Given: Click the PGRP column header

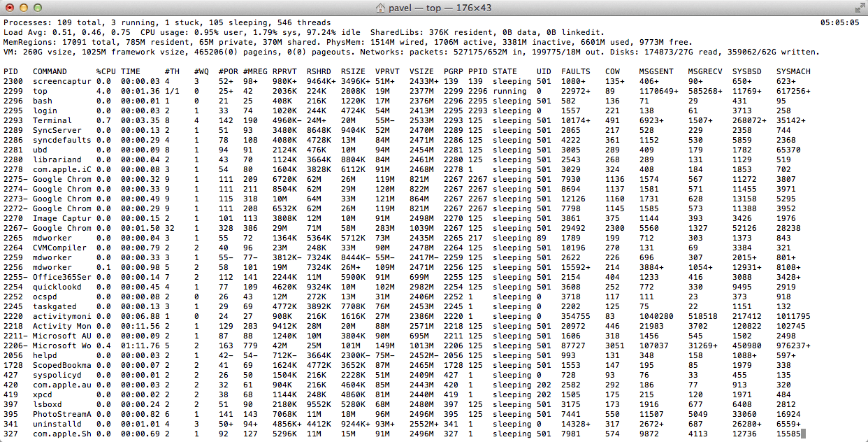Looking at the screenshot, I should pos(454,71).
